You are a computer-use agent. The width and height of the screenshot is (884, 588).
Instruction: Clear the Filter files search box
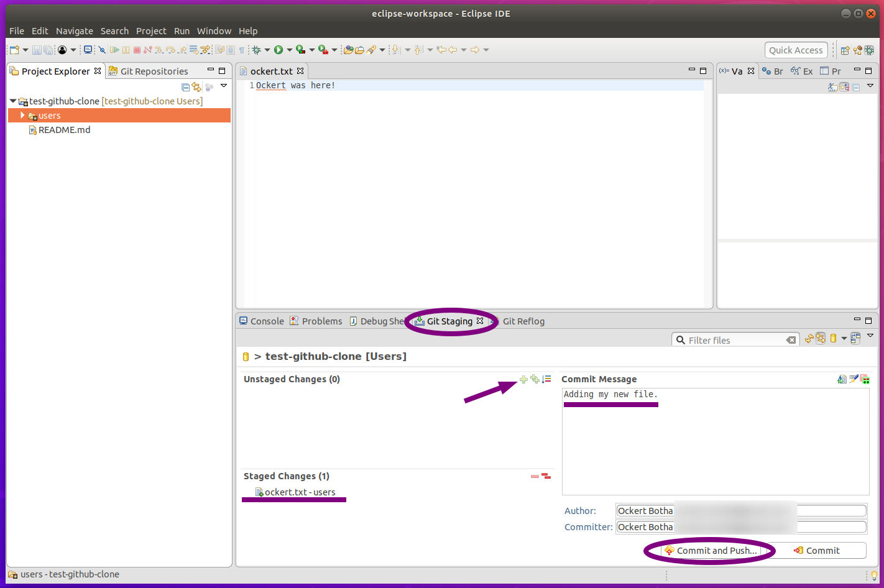click(791, 340)
